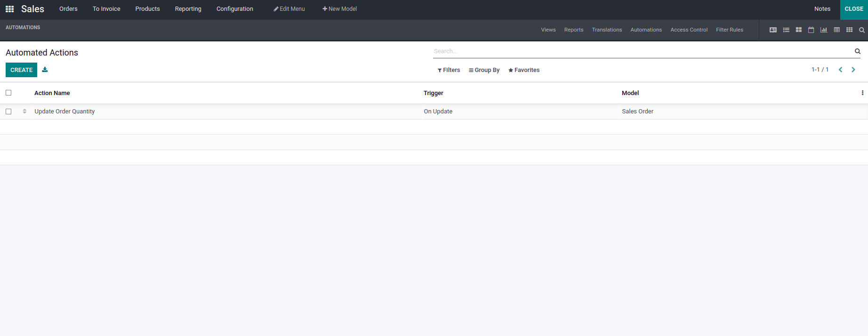
Task: Click the Sales app title
Action: coord(32,9)
